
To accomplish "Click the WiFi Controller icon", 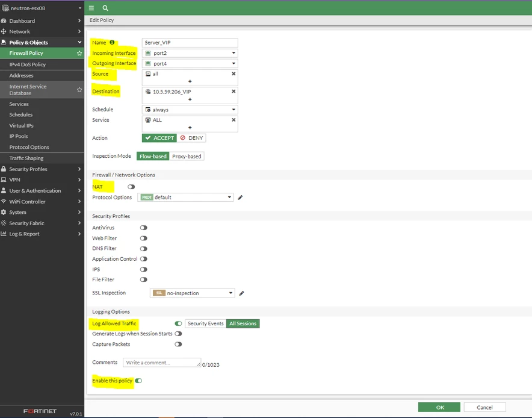I will coord(4,201).
